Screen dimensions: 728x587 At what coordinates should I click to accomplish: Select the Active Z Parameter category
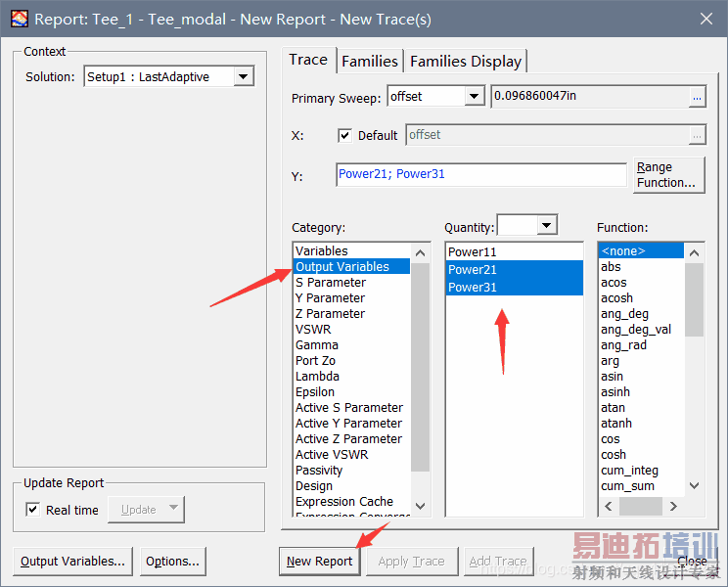(x=352, y=439)
